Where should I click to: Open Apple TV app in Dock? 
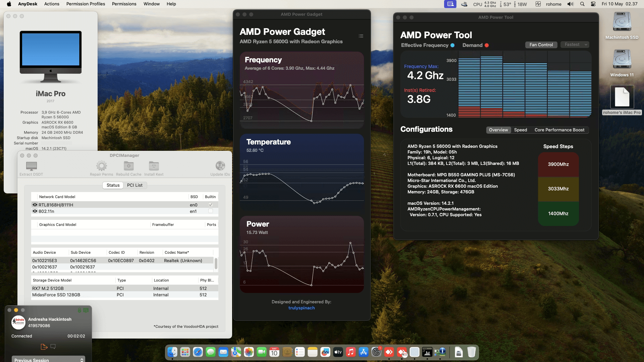pos(338,352)
